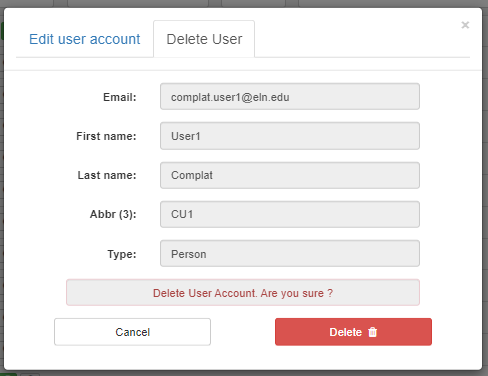Click the 'Type:' label
Image resolution: width=488 pixels, height=376 pixels.
pyautogui.click(x=122, y=254)
